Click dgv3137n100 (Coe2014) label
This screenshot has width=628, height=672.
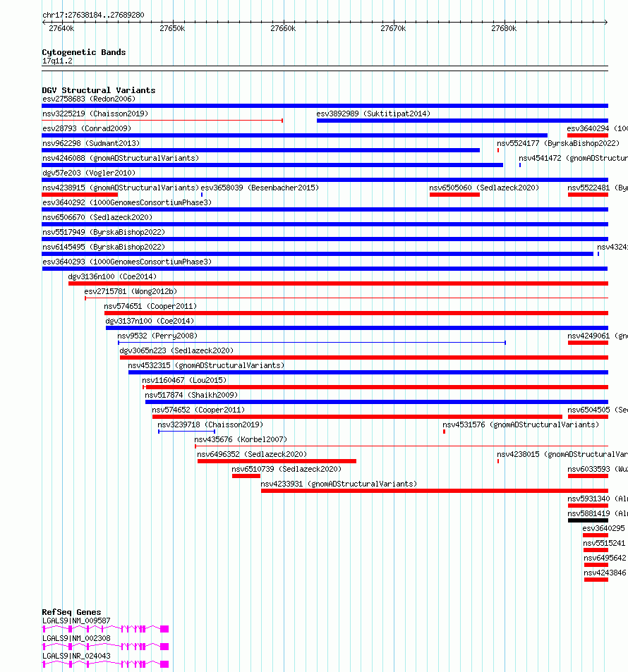point(150,321)
